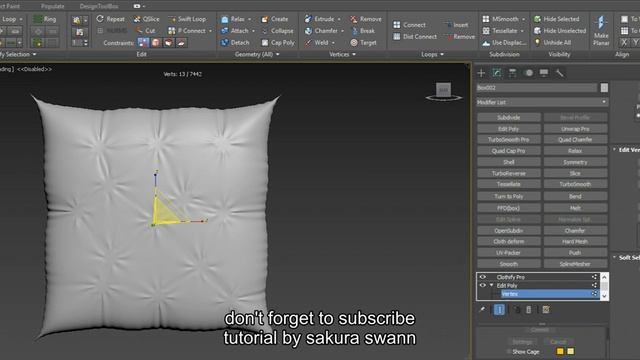Expand the Loops panel arrow
Screen dimensions: 640x360
pos(442,54)
